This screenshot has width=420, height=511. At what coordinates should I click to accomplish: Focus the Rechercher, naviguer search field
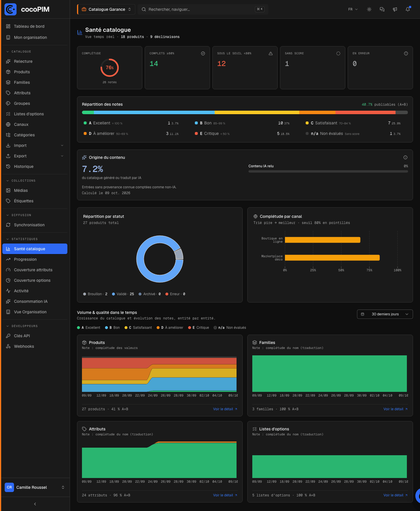(x=203, y=9)
